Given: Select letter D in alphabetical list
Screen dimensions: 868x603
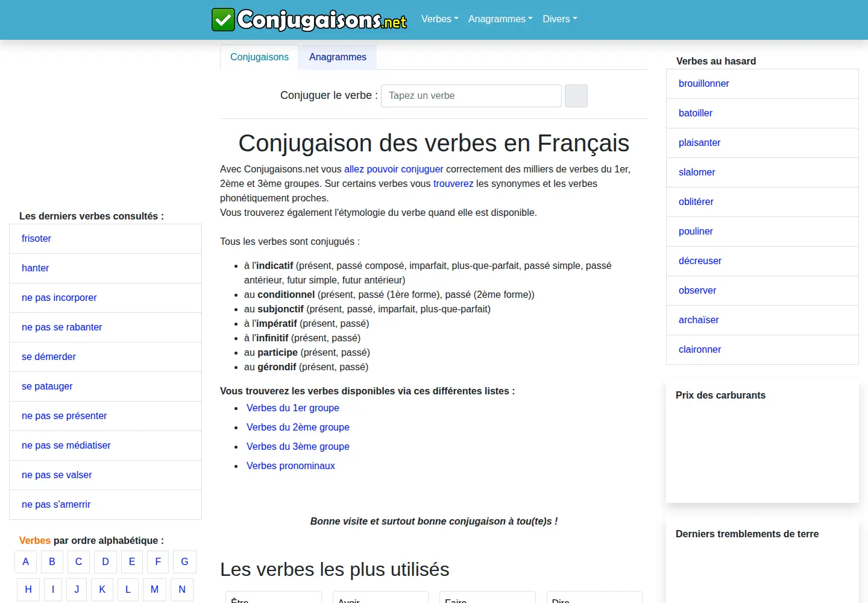Looking at the screenshot, I should coord(105,562).
